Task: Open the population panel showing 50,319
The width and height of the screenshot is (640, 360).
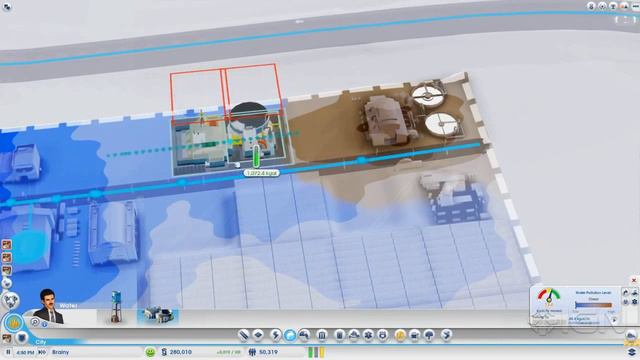Action: (x=264, y=352)
